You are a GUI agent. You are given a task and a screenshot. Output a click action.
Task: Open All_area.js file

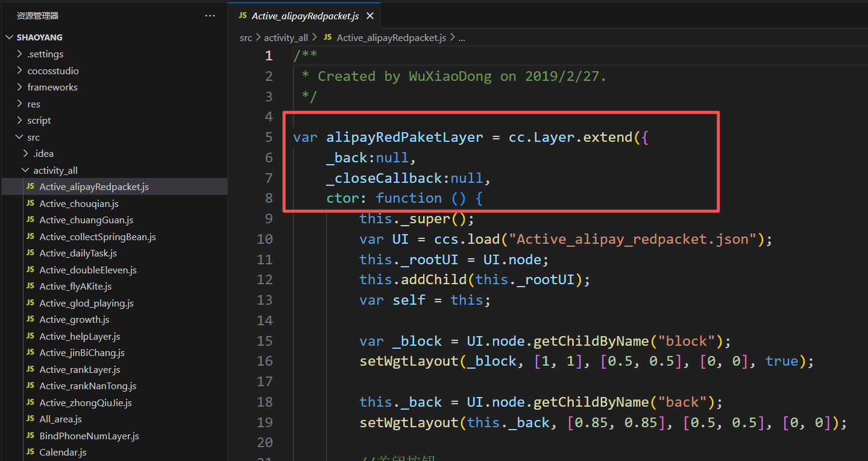tap(115, 419)
